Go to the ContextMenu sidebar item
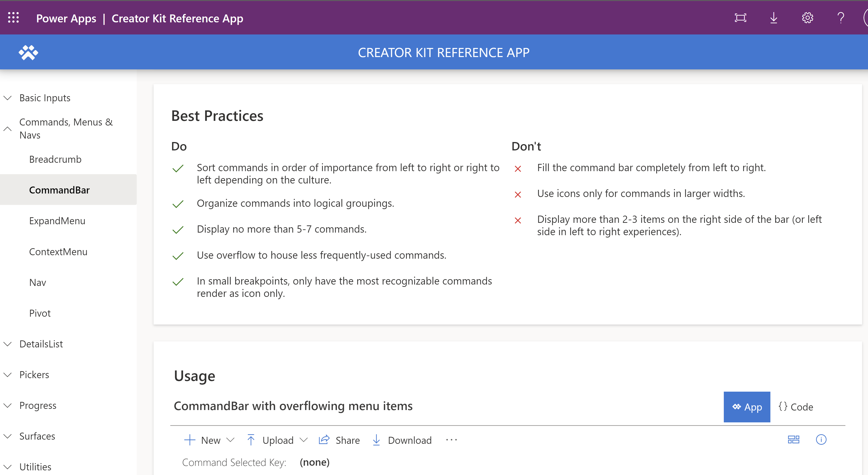 click(x=58, y=252)
